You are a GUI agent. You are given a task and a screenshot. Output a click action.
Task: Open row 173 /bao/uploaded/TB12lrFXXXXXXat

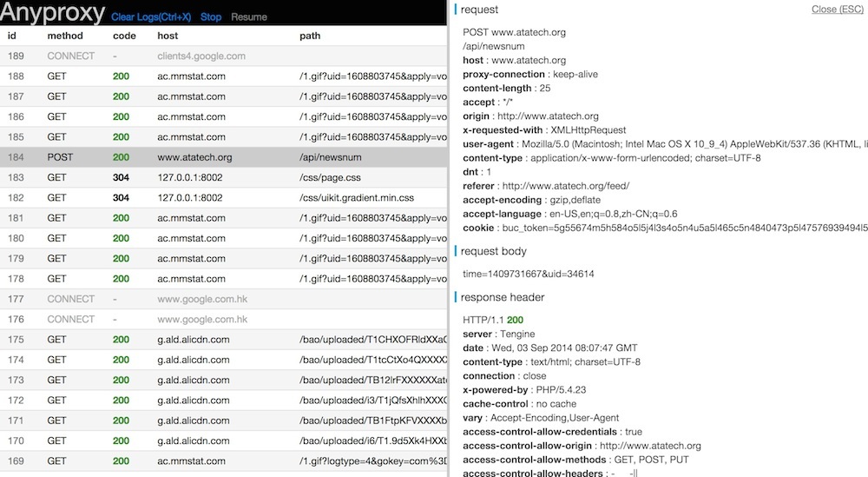pyautogui.click(x=223, y=380)
